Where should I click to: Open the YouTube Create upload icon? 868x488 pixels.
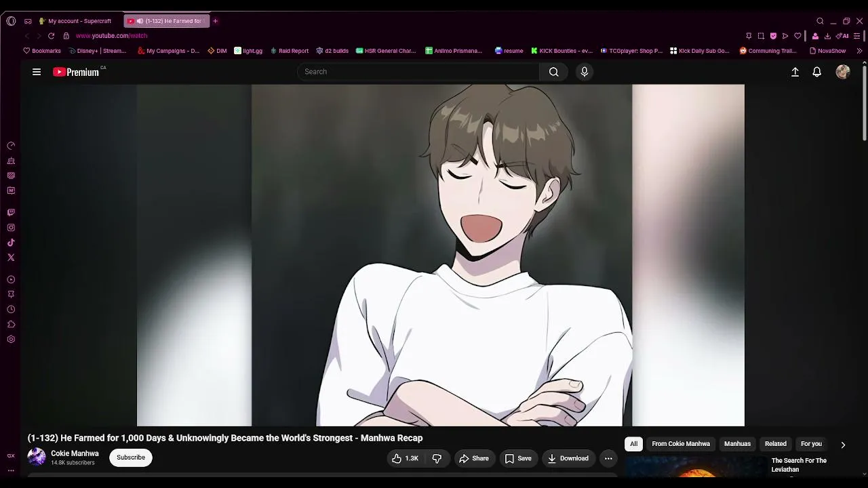pyautogui.click(x=795, y=72)
